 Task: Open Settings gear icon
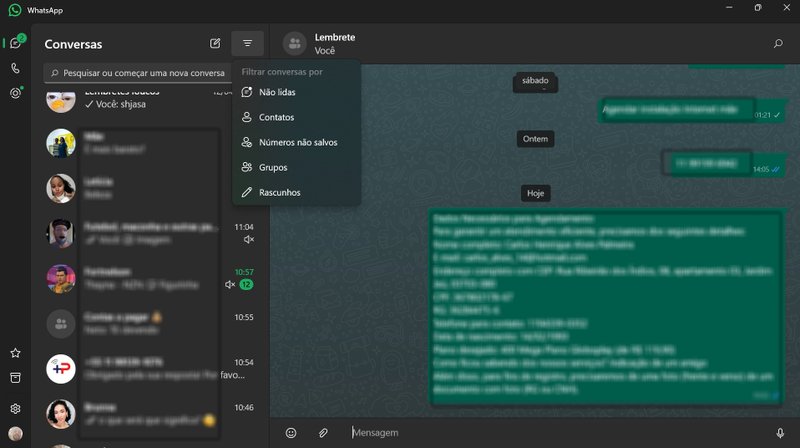click(x=15, y=408)
